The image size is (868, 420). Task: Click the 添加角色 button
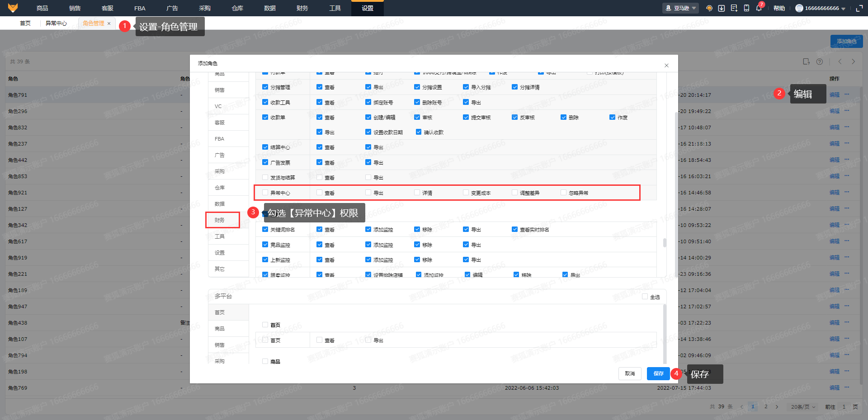(x=846, y=41)
